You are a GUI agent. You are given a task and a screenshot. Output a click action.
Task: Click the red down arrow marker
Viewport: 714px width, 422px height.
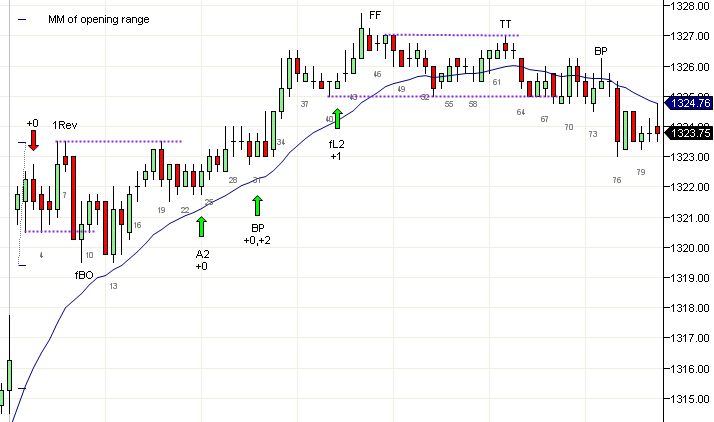tap(33, 140)
